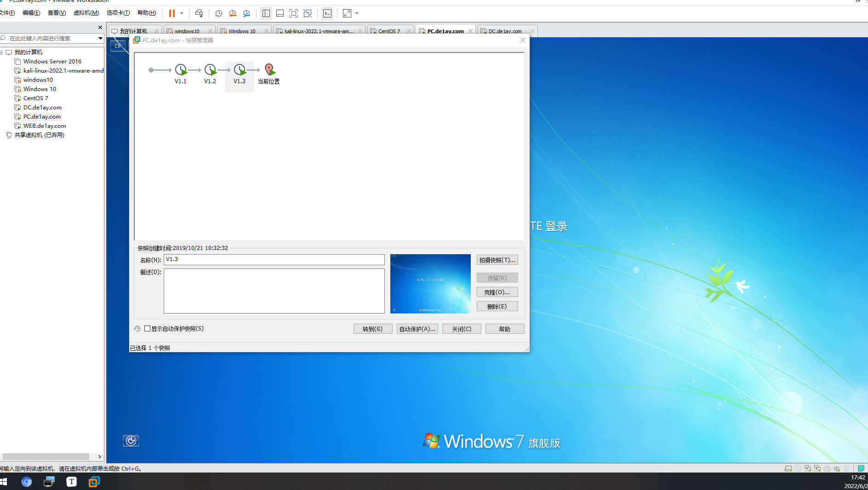This screenshot has height=490, width=868.
Task: Click the library search input field
Action: click(x=51, y=38)
